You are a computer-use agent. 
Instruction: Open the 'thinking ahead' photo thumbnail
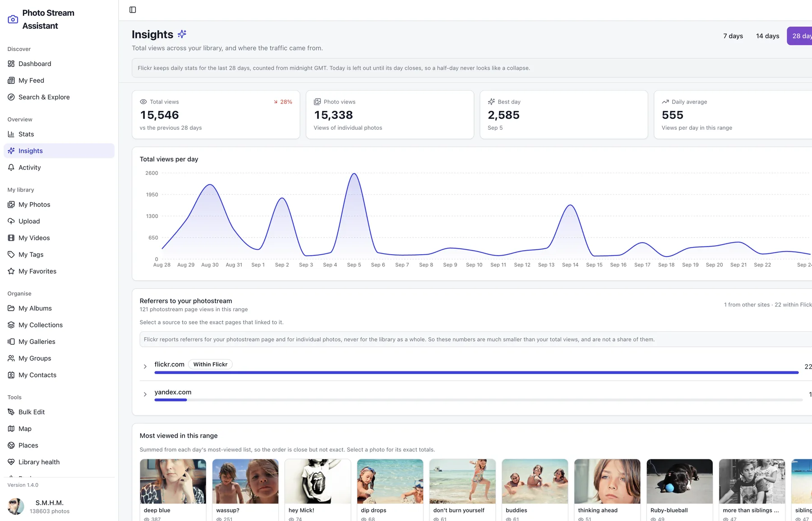coord(607,481)
